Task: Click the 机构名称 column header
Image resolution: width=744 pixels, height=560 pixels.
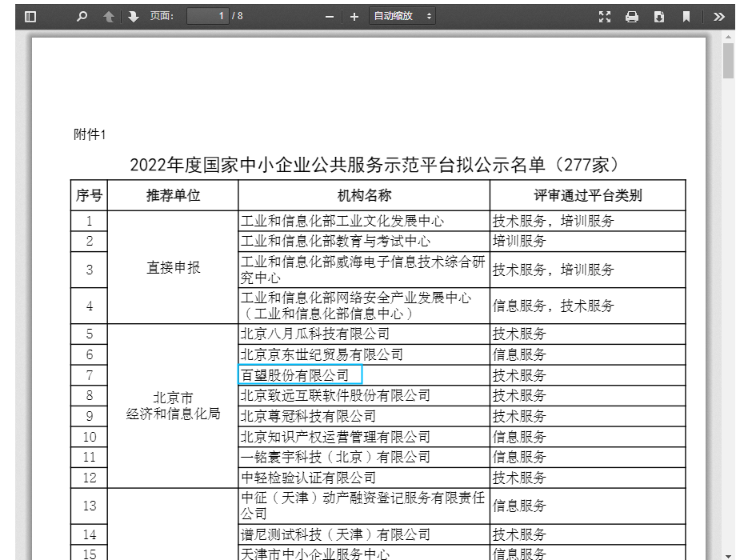Action: (364, 195)
